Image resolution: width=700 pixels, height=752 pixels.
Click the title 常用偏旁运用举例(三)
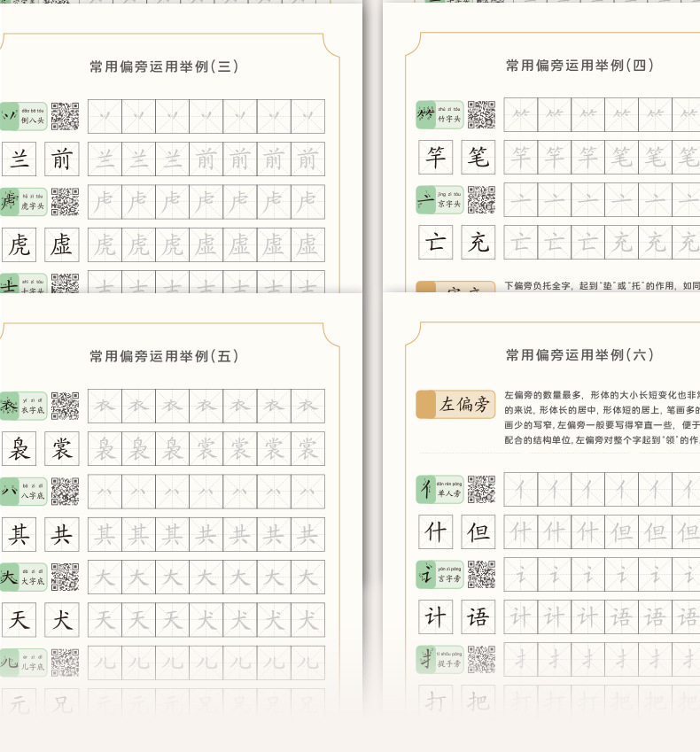(164, 66)
